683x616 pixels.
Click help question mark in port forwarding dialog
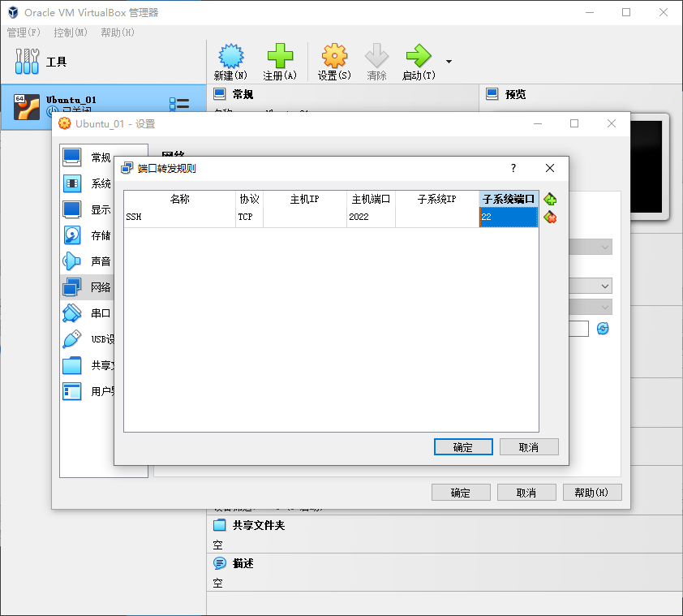pyautogui.click(x=513, y=168)
